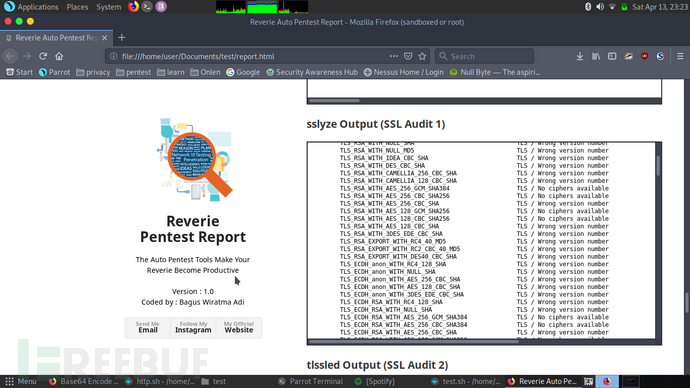
Task: Open page actions three-dot menu in address bar
Action: pyautogui.click(x=394, y=56)
